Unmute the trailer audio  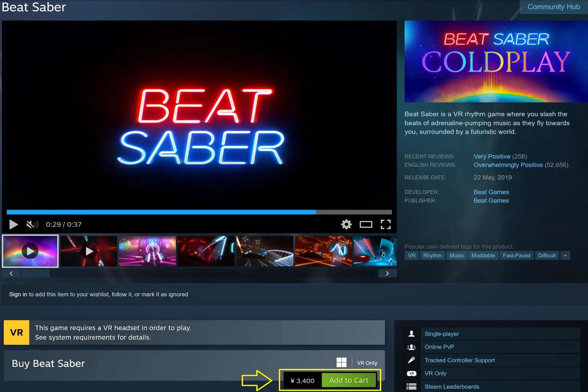32,224
